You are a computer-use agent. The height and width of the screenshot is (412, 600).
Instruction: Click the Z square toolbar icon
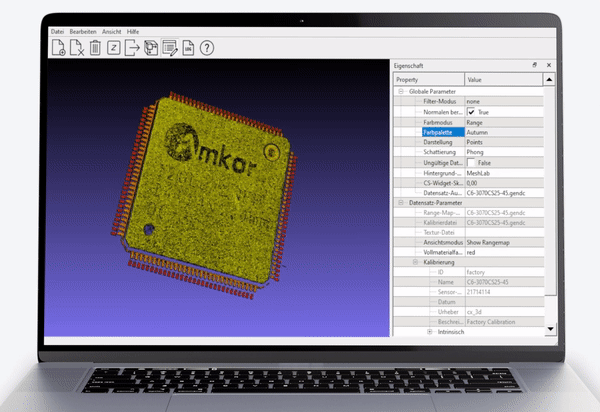[x=114, y=48]
